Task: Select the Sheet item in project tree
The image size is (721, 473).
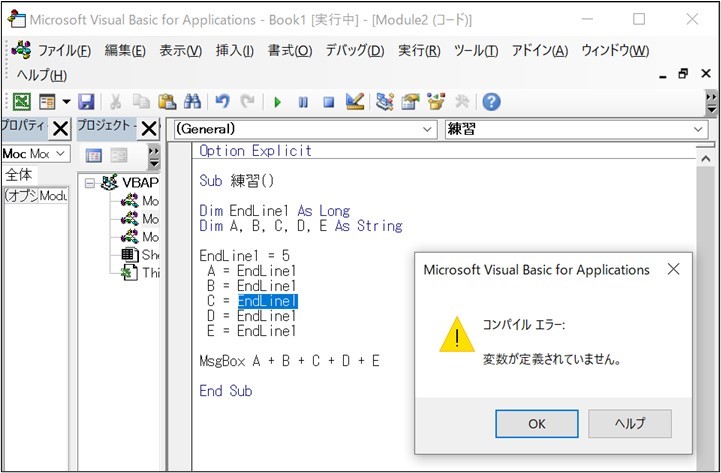Action: [x=140, y=255]
